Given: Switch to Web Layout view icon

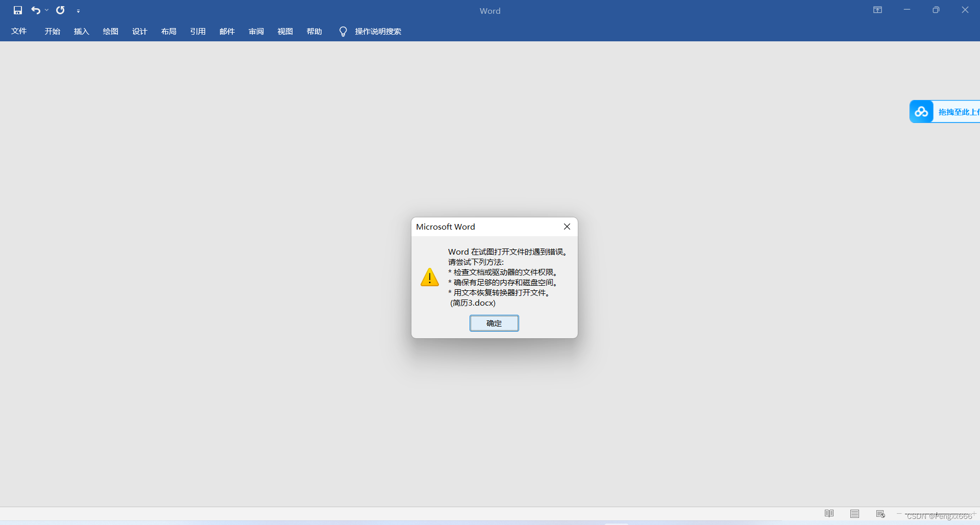Looking at the screenshot, I should pyautogui.click(x=880, y=514).
